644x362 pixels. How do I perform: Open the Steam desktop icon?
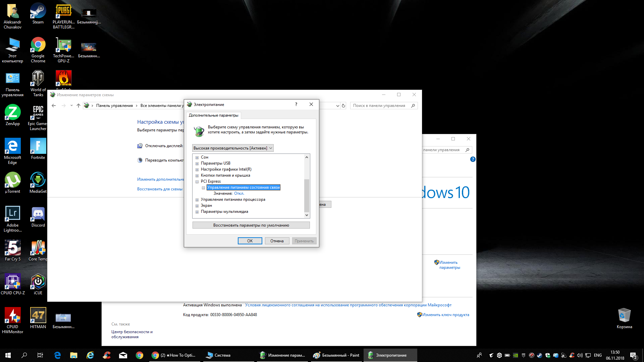[38, 13]
